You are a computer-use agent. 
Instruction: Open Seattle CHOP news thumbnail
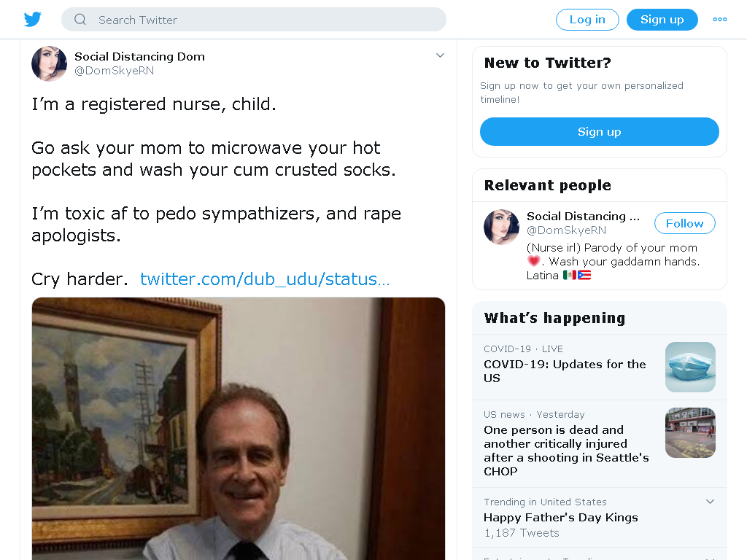tap(690, 432)
